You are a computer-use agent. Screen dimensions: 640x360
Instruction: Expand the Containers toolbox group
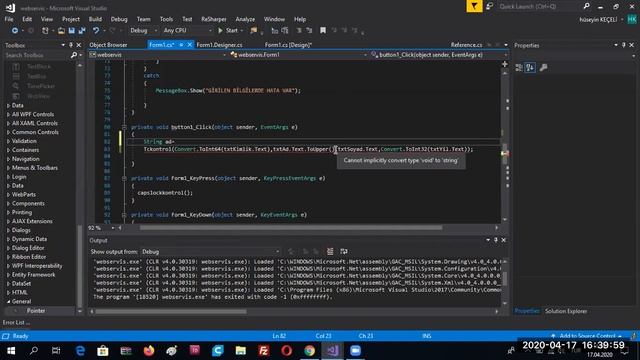coord(8,150)
